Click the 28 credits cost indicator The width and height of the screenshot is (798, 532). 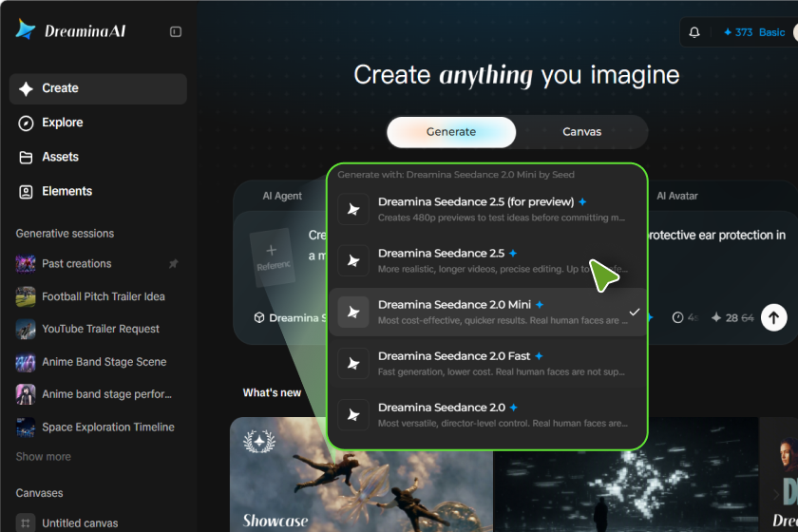[732, 317]
